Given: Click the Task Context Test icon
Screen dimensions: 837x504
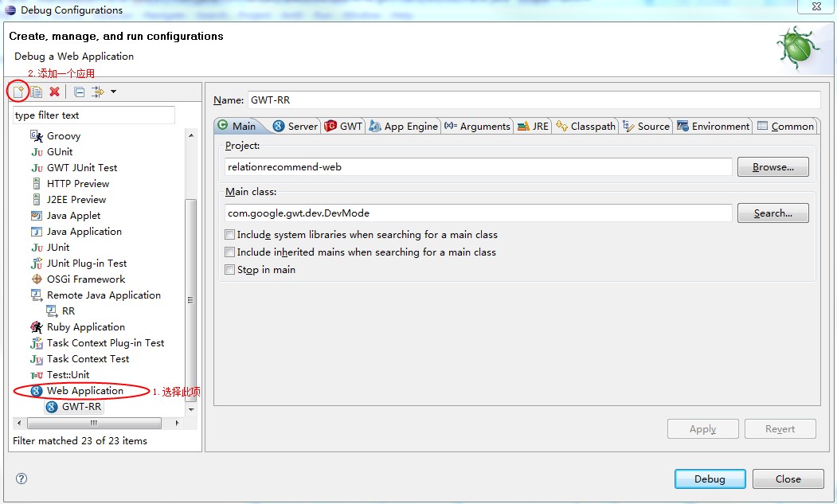Looking at the screenshot, I should click(x=37, y=359).
